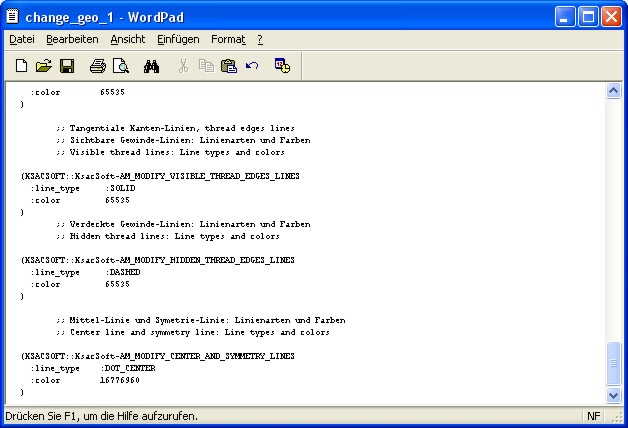The width and height of the screenshot is (628, 428).
Task: Expand the Einfügen menu
Action: (x=178, y=39)
